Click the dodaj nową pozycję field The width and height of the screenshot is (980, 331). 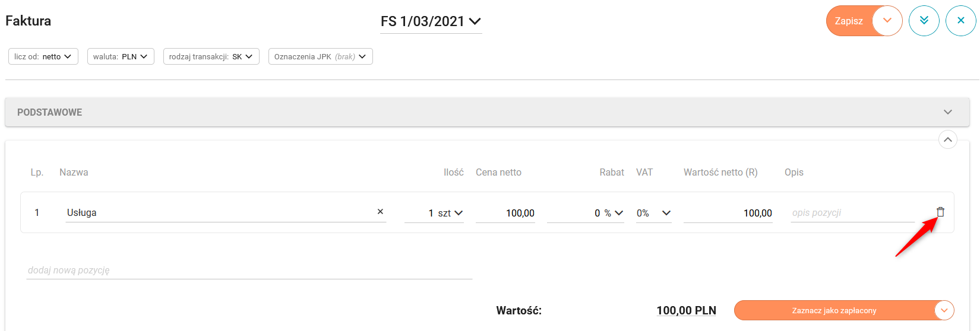(249, 270)
